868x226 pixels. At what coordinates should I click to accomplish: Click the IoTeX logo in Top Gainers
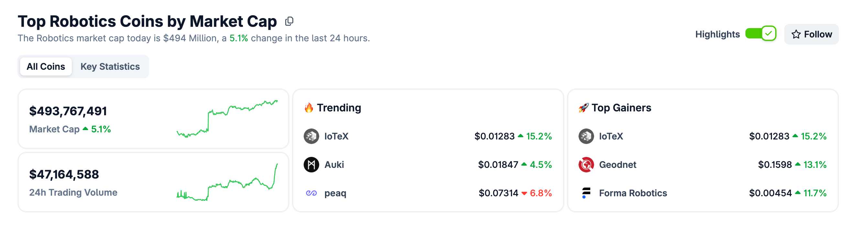(586, 136)
